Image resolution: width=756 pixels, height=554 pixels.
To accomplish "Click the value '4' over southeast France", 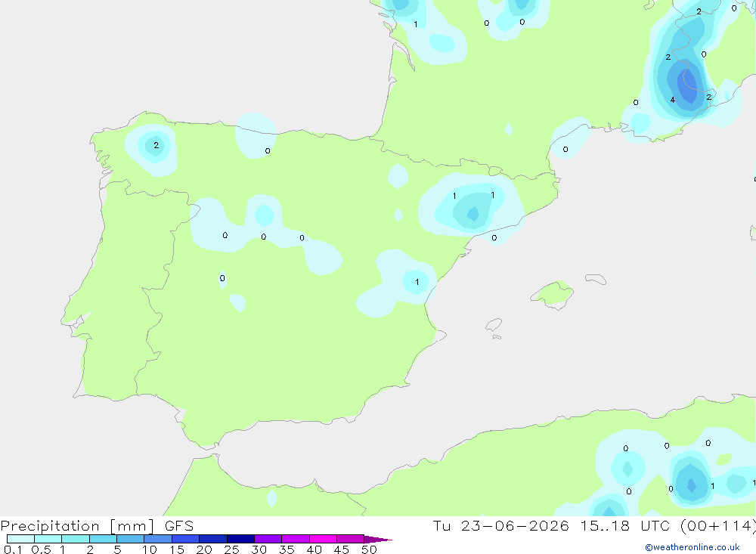I will coord(673,101).
